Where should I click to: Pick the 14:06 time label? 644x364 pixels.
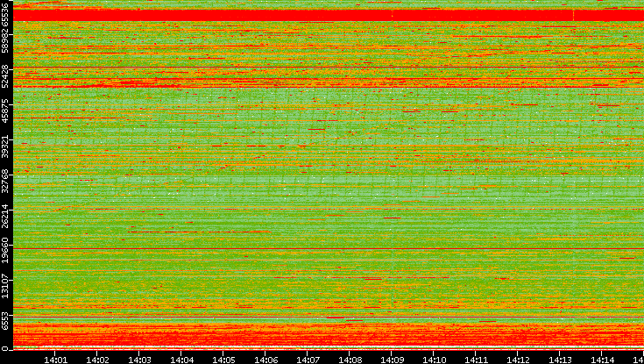pos(265,360)
